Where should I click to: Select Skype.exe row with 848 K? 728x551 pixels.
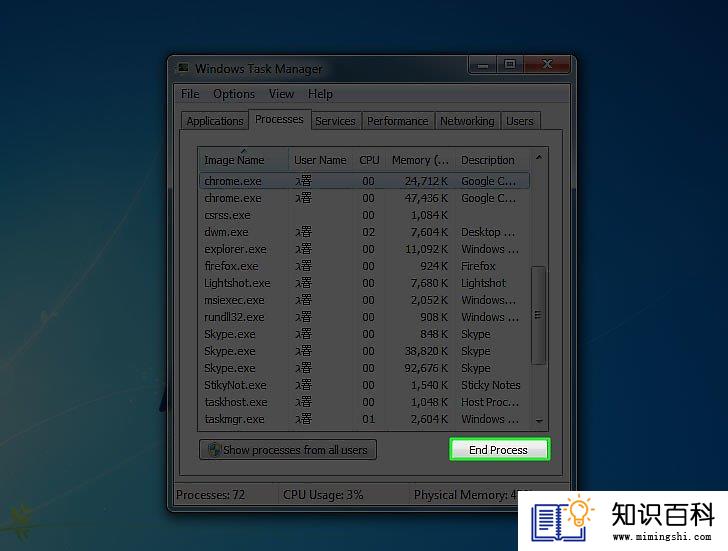tap(364, 334)
